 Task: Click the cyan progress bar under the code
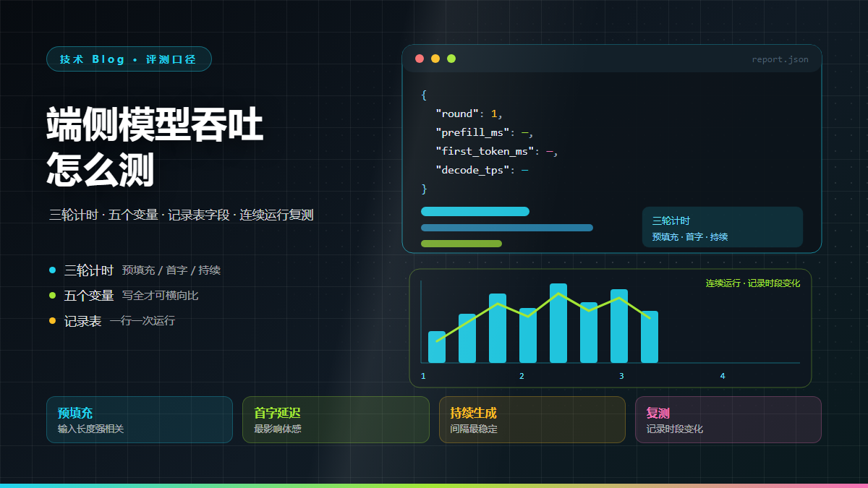coord(475,211)
